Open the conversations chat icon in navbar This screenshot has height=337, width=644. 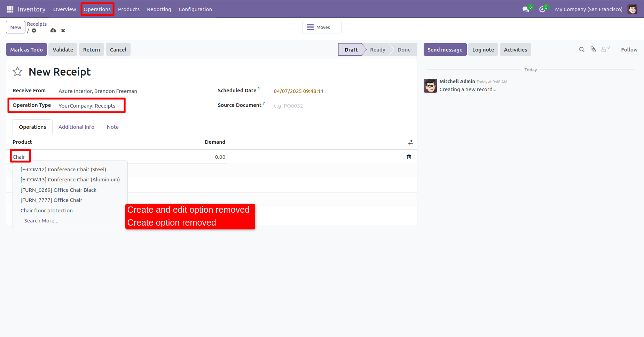pos(526,9)
